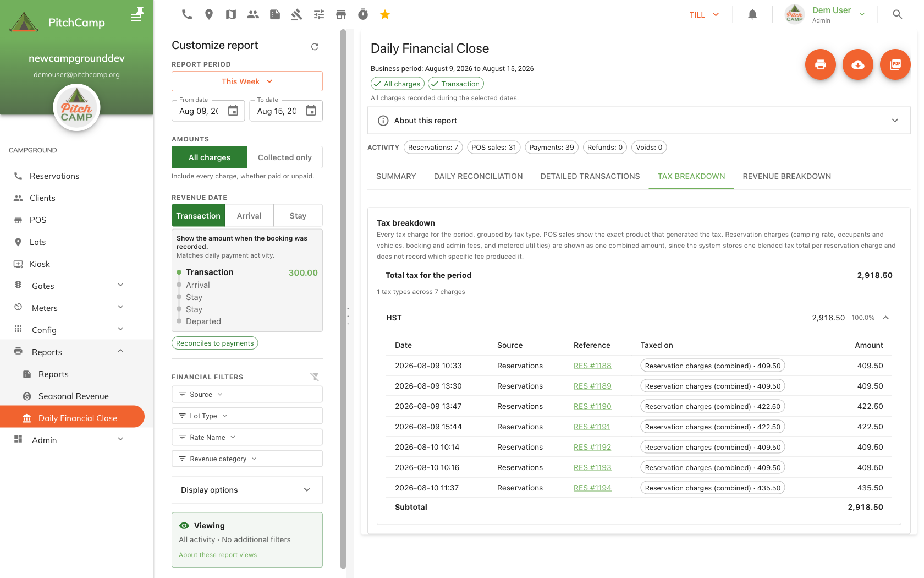Collapse the Reports sidebar section
The height and width of the screenshot is (578, 924).
(x=76, y=352)
